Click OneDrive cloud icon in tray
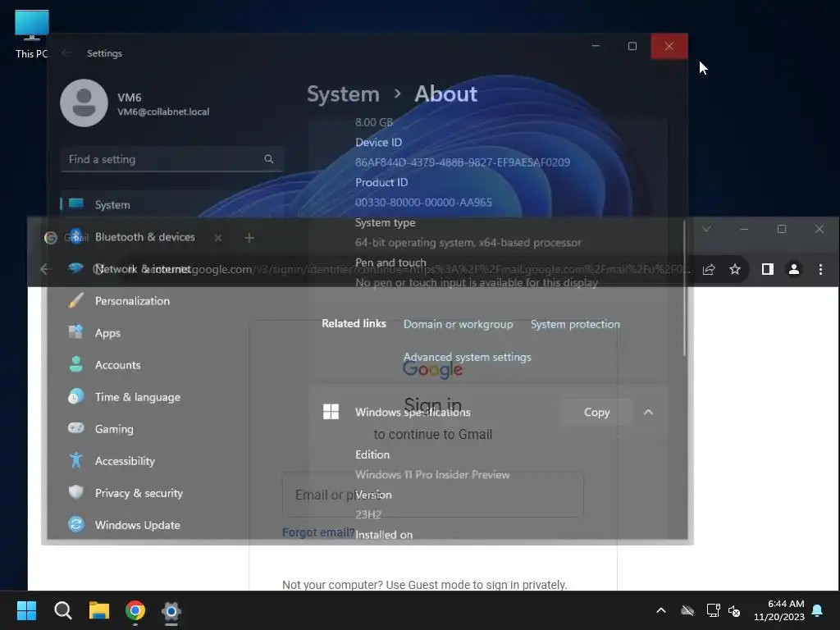Image resolution: width=840 pixels, height=630 pixels. 687,610
